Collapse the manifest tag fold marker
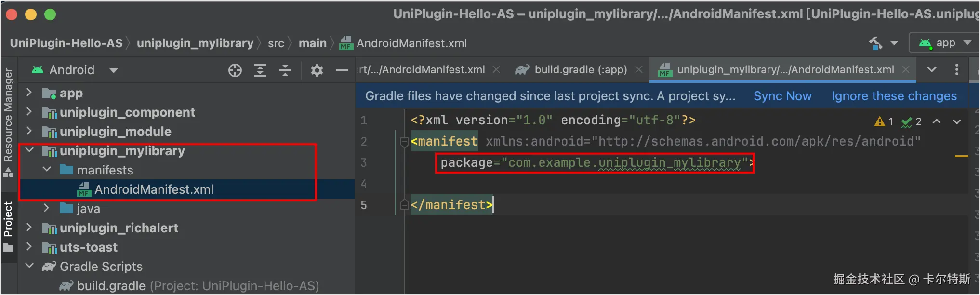980x295 pixels. [405, 142]
